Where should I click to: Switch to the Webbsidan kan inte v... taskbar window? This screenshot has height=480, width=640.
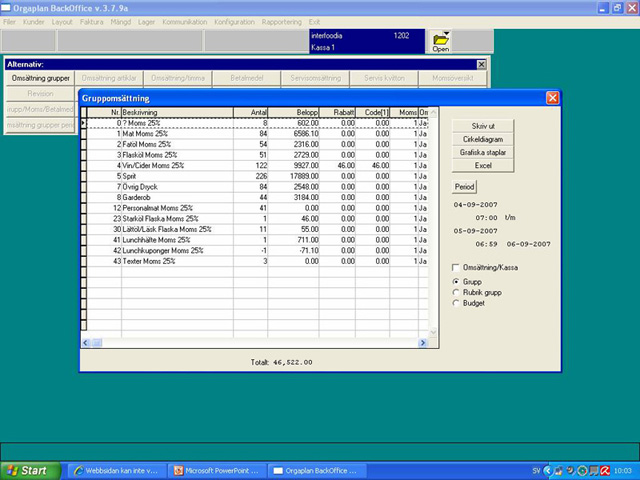click(116, 471)
